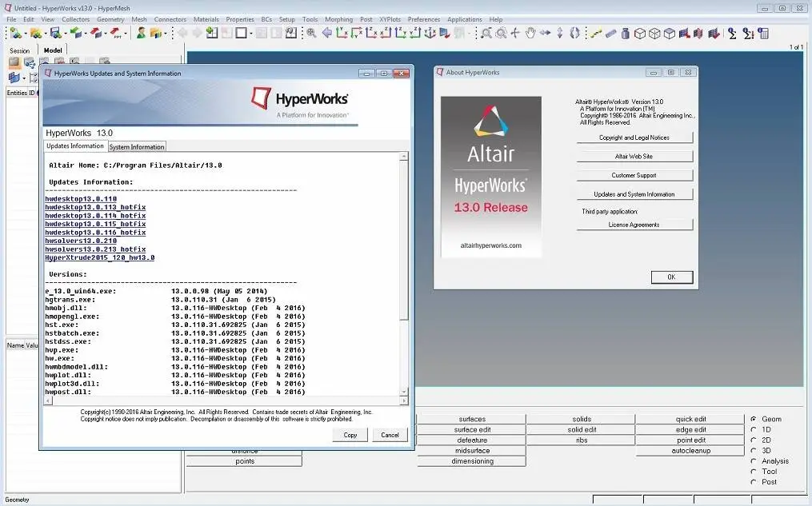Click the purple previous view arrow icon

326,33
